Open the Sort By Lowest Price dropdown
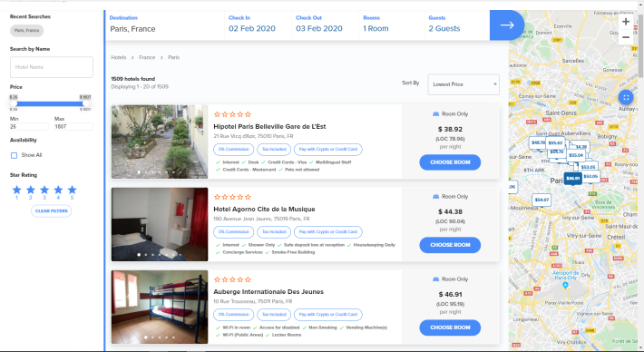 463,84
